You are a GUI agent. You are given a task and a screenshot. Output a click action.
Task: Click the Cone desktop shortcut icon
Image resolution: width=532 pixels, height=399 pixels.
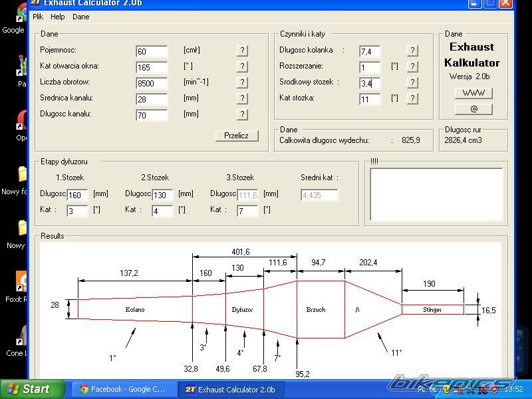21,335
